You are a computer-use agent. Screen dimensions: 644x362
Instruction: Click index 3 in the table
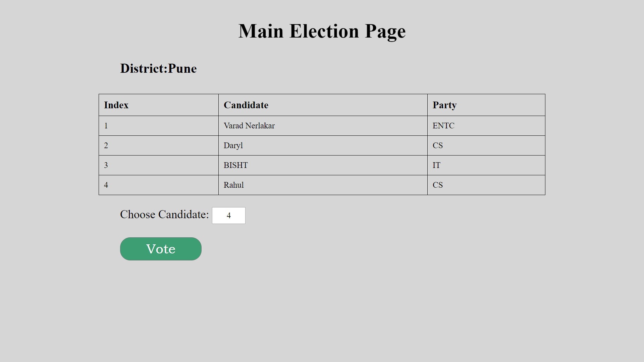pos(159,165)
